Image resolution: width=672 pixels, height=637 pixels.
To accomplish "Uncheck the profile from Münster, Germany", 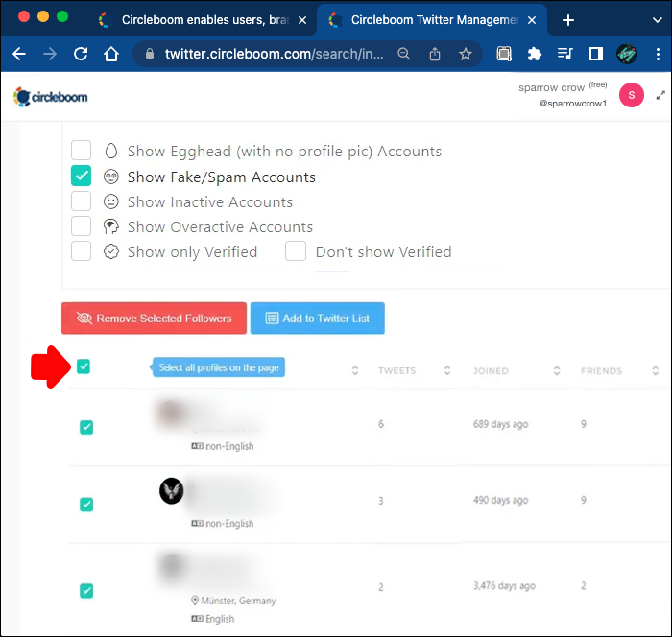I will (86, 591).
